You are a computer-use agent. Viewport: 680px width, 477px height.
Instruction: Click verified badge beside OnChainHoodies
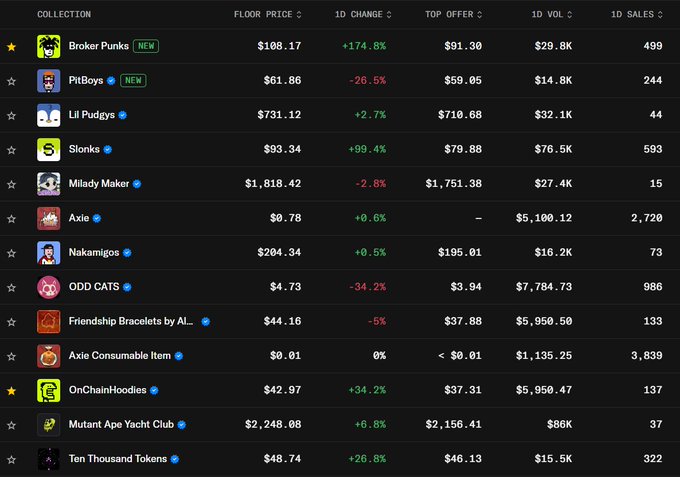click(x=154, y=390)
